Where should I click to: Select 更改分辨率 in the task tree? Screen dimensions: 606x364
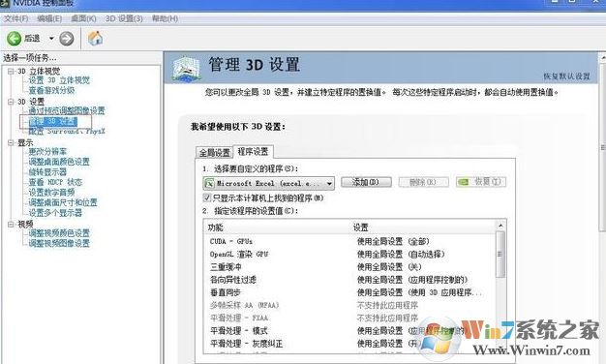click(x=47, y=151)
